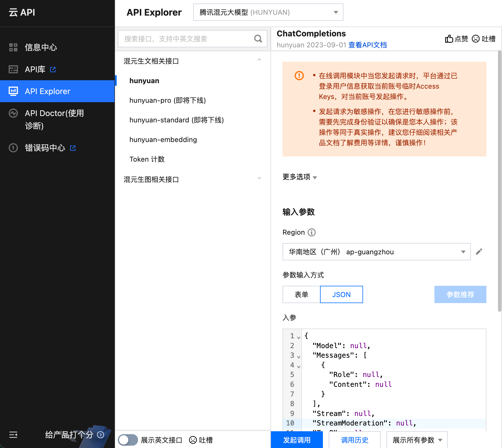502x448 pixels.
Task: Click the 云 API logo title
Action: pyautogui.click(x=22, y=12)
